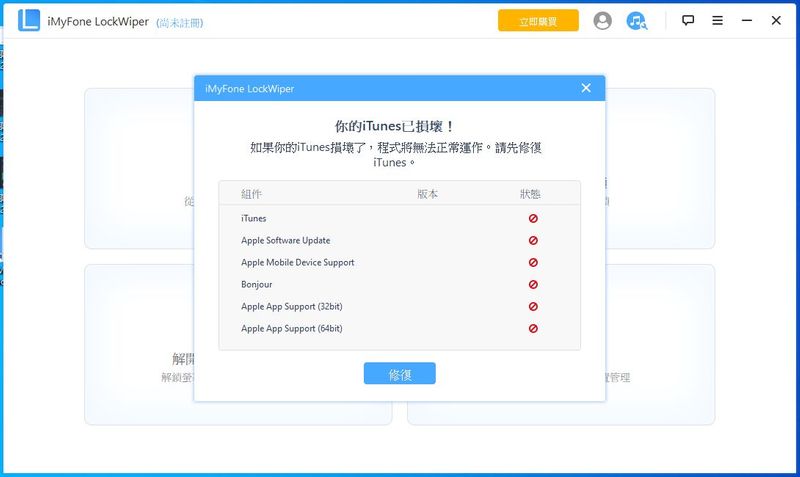
Task: Open the feedback chat bubble icon
Action: [688, 20]
